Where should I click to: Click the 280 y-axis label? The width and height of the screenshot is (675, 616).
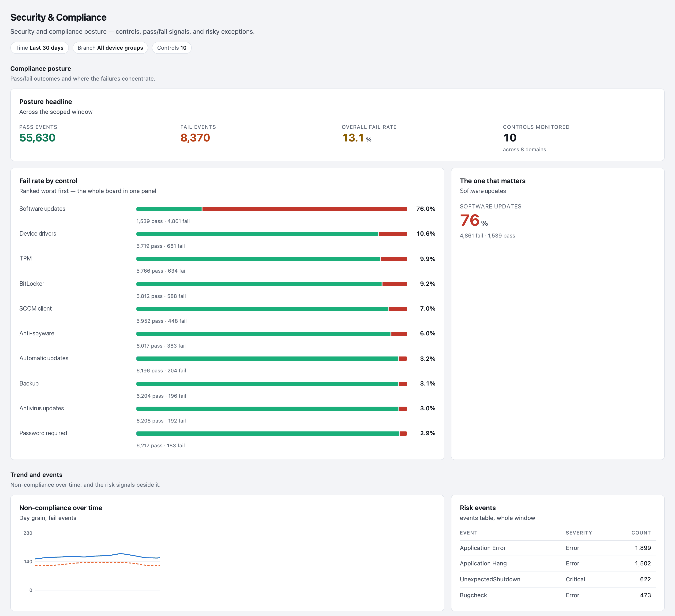[x=28, y=533]
